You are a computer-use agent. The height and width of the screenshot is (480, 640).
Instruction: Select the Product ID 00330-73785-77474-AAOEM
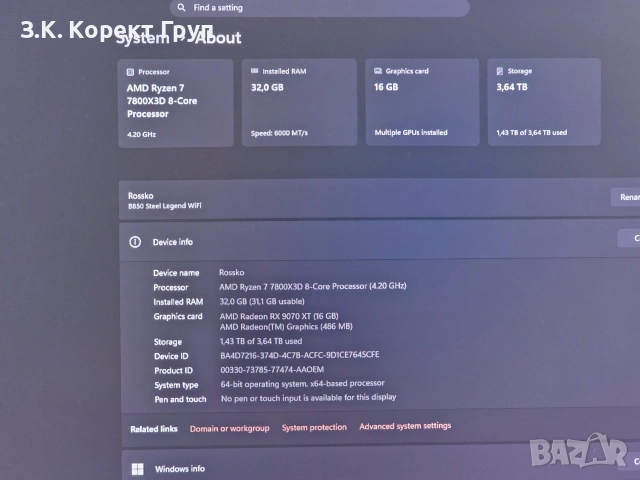[x=272, y=370]
